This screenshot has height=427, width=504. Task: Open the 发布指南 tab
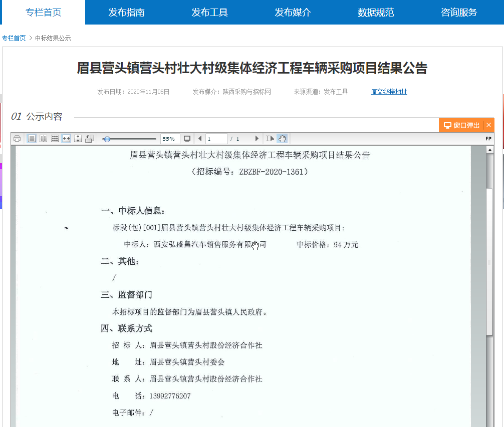click(126, 12)
